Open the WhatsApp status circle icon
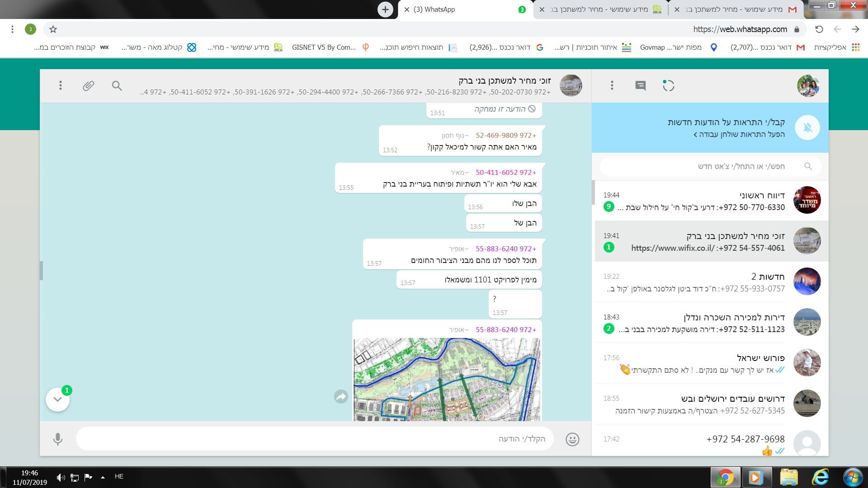868x488 pixels. point(668,85)
